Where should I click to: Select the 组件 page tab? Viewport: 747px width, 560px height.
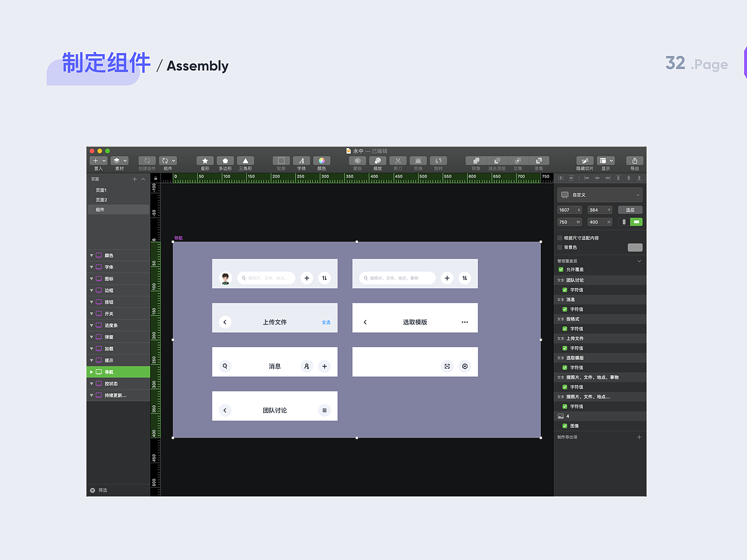100,209
